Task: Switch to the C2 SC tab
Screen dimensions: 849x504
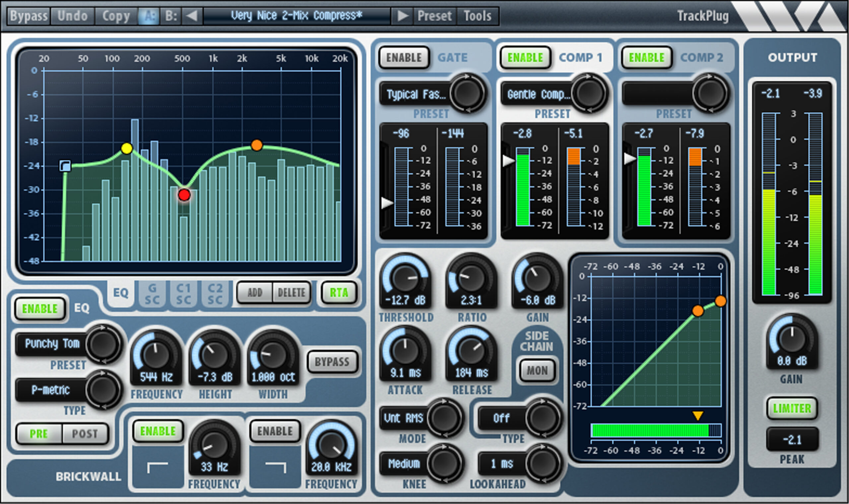Action: pyautogui.click(x=215, y=294)
